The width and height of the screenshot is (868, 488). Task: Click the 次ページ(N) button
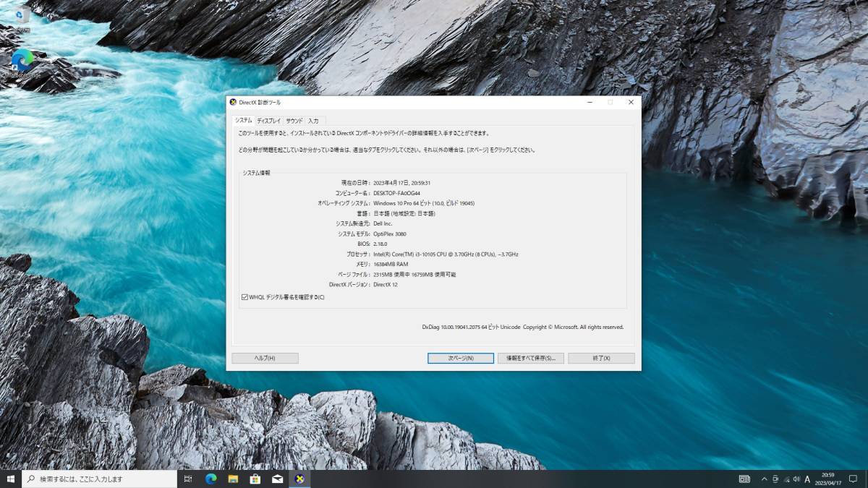(461, 358)
